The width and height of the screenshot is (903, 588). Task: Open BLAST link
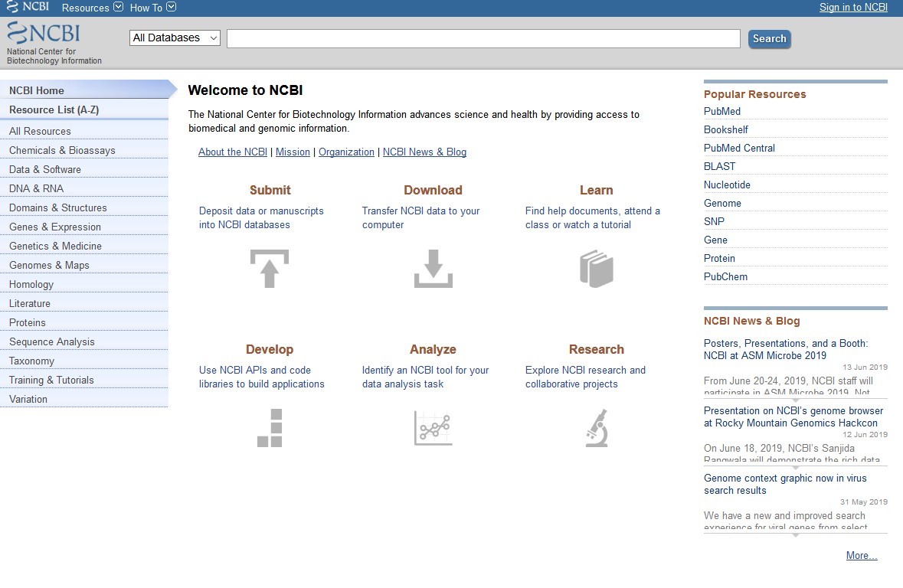pos(719,166)
